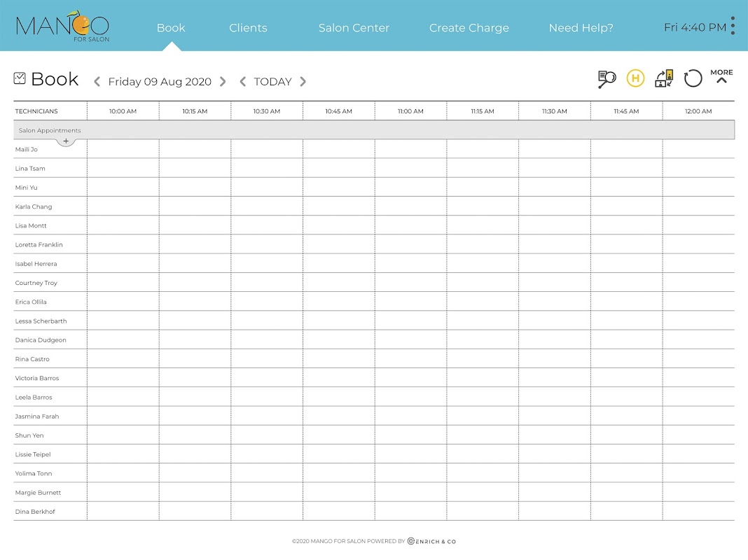Open the Need Help? menu
Viewport: 748px width, 560px height.
click(x=581, y=27)
